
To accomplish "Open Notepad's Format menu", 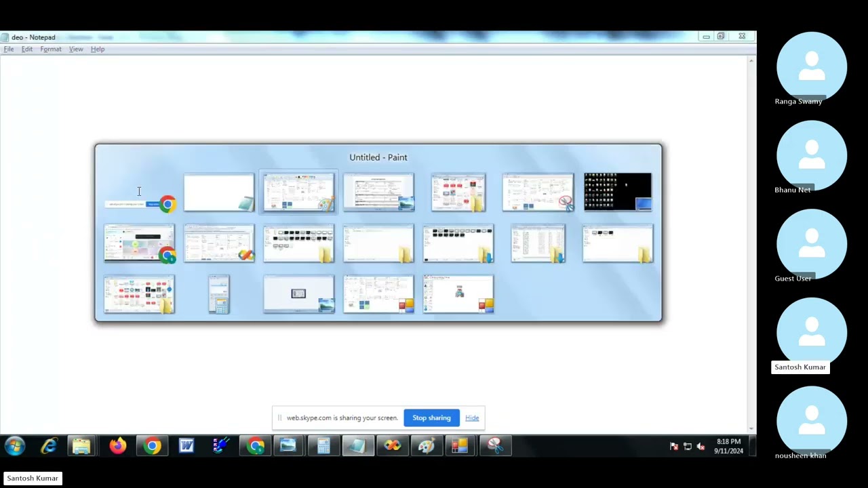I will (x=51, y=49).
